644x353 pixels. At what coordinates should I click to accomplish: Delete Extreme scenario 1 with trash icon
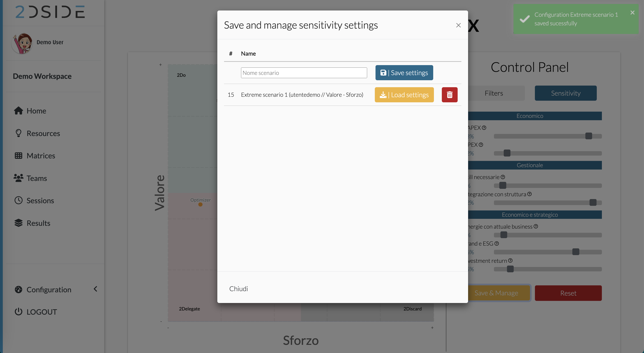pyautogui.click(x=449, y=95)
